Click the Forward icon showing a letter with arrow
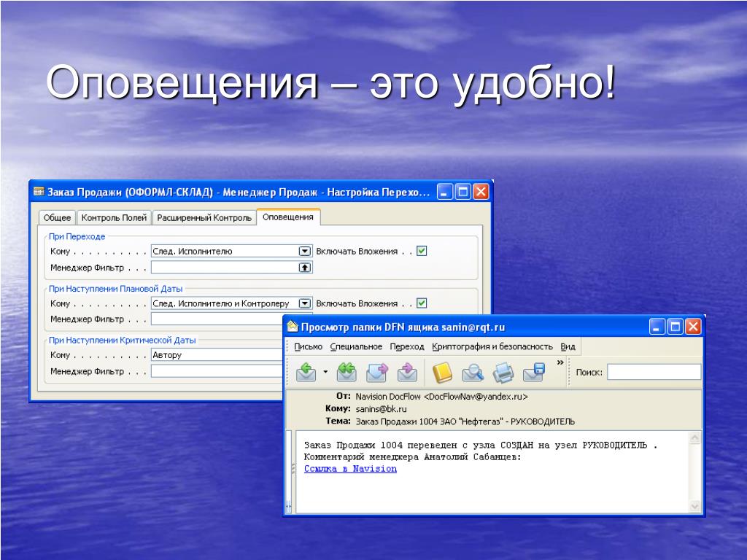This screenshot has width=747, height=560. [x=377, y=372]
